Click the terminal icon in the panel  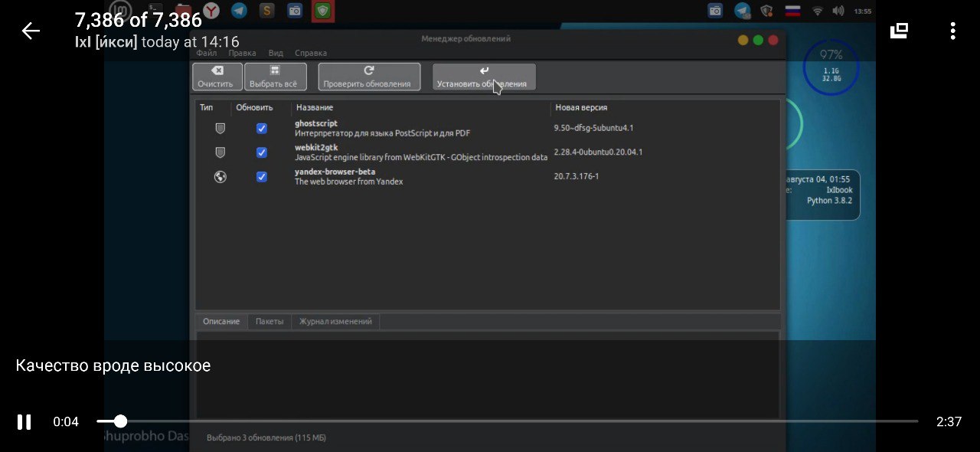coord(155,11)
